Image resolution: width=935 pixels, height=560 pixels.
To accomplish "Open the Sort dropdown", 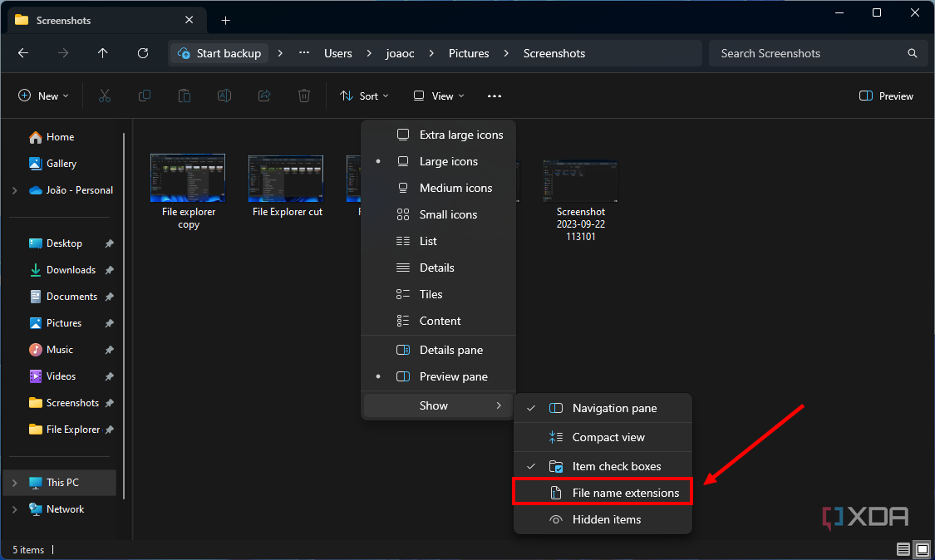I will 364,96.
